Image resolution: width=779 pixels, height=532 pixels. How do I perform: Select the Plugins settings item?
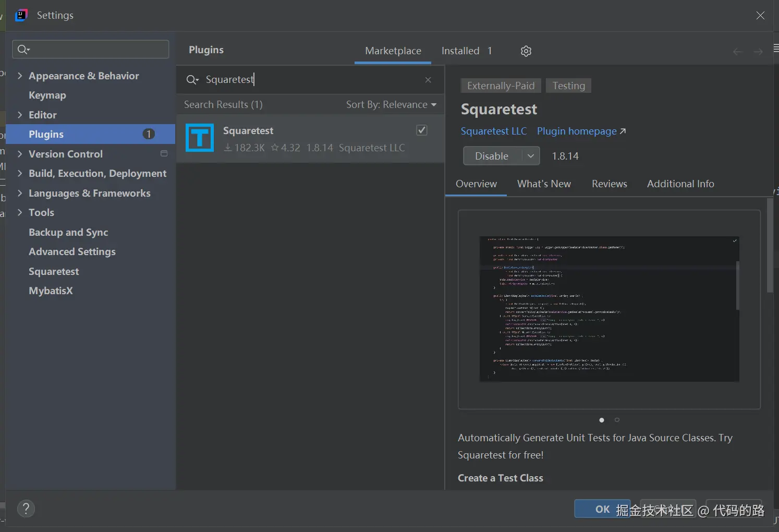pyautogui.click(x=91, y=134)
